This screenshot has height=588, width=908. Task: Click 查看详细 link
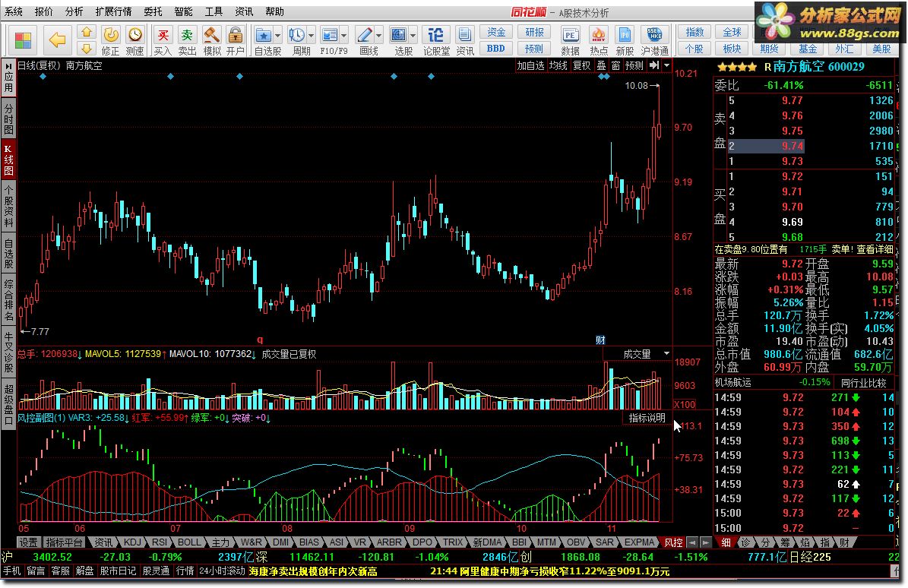tap(875, 249)
